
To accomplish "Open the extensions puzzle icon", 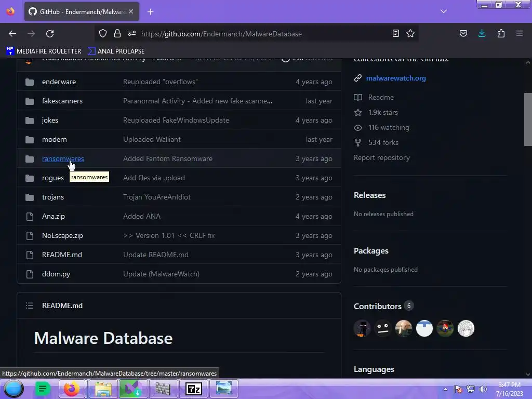I will point(501,34).
